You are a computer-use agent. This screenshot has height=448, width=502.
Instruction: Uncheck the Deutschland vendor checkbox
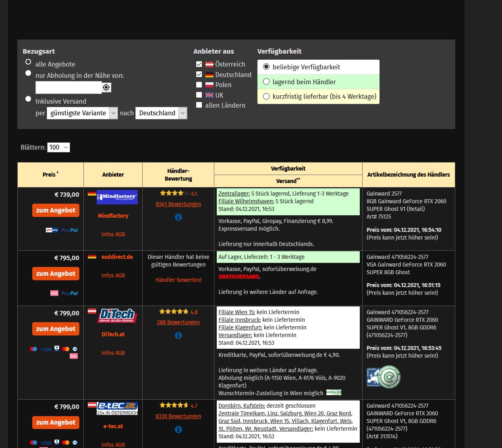coord(199,75)
